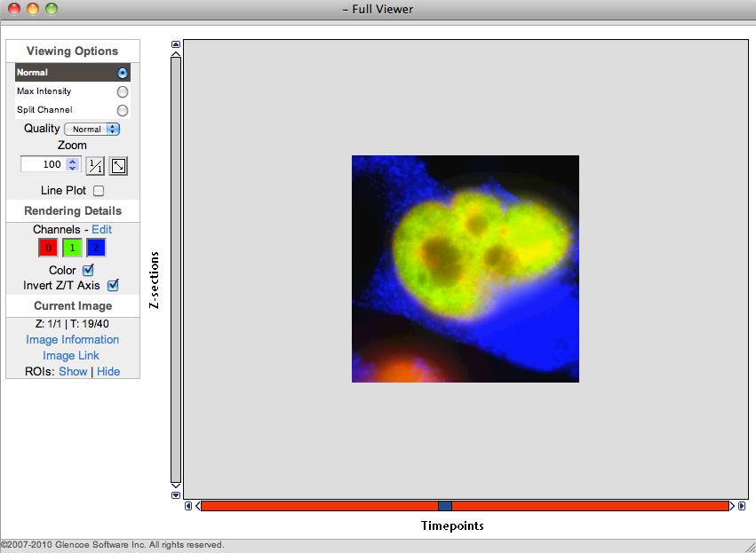This screenshot has height=553, width=756.
Task: Click the zoom-to-fit icon
Action: tap(118, 165)
